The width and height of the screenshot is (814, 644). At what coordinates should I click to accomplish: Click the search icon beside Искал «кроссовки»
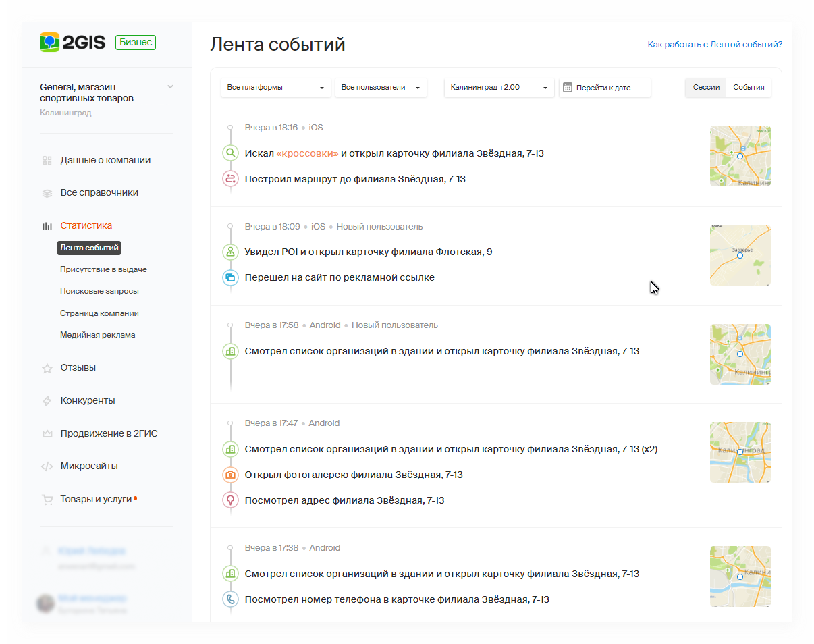click(231, 153)
